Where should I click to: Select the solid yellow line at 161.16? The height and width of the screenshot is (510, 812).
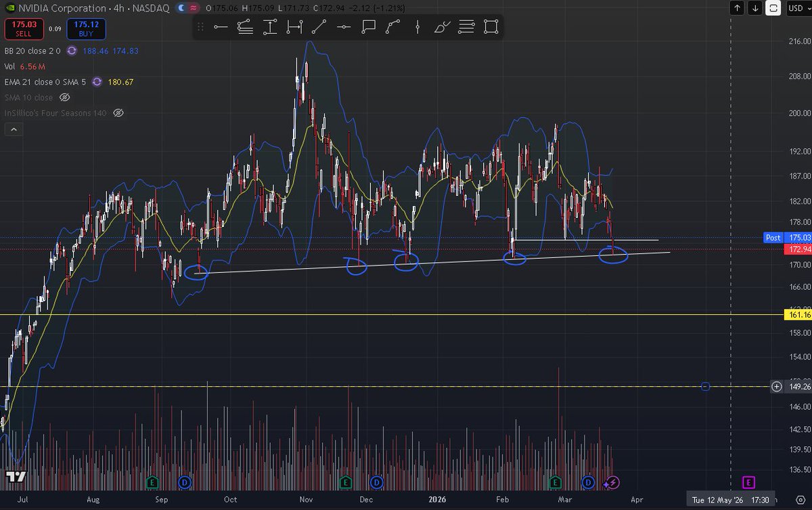pyautogui.click(x=392, y=315)
